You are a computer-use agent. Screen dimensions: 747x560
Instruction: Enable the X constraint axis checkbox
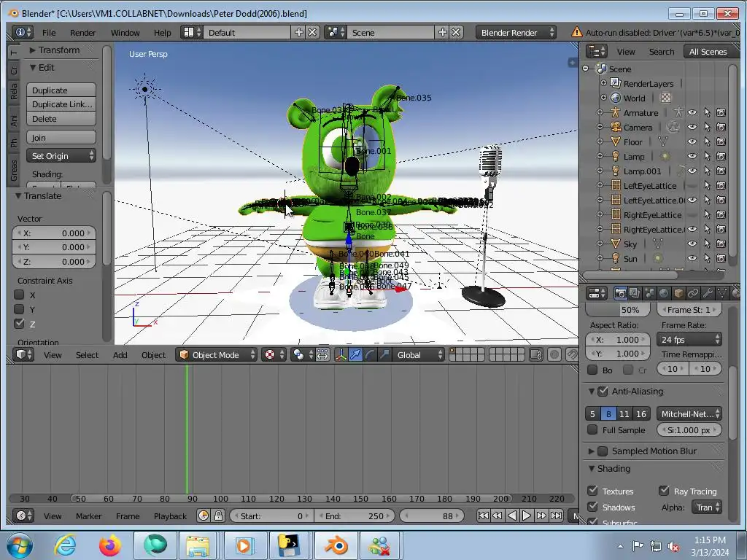(19, 295)
